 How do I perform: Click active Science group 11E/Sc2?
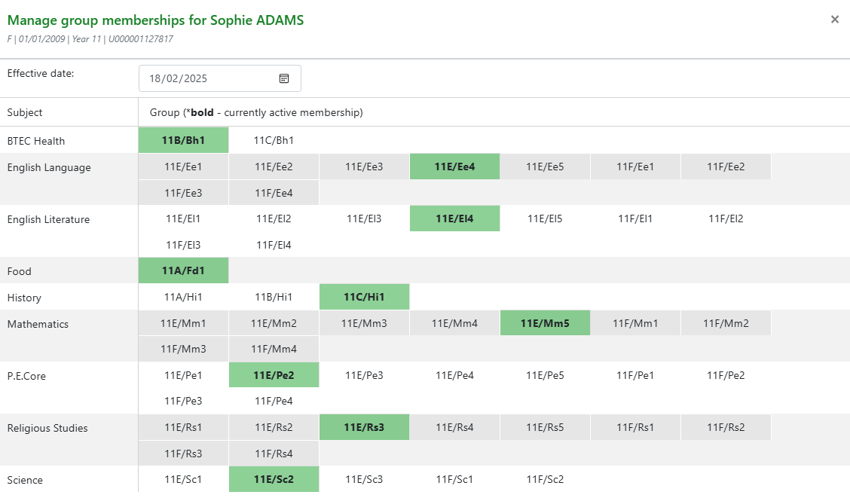coord(274,479)
